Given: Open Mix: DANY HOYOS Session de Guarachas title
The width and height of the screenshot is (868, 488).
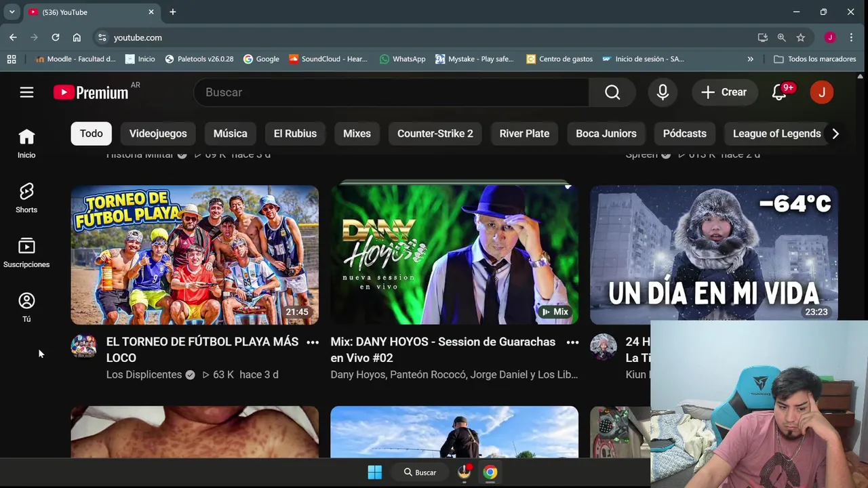Looking at the screenshot, I should [443, 350].
